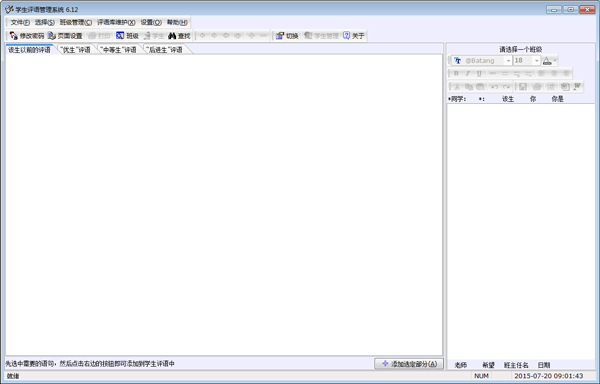Open the 评语库维护(X) menu
Viewport: 600px width, 384px height.
click(x=116, y=22)
